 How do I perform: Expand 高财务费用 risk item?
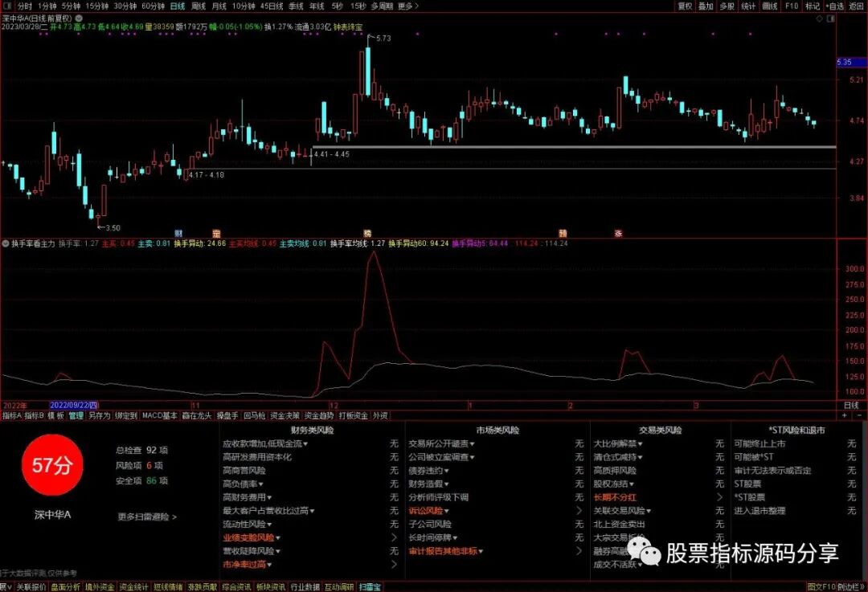click(x=248, y=497)
